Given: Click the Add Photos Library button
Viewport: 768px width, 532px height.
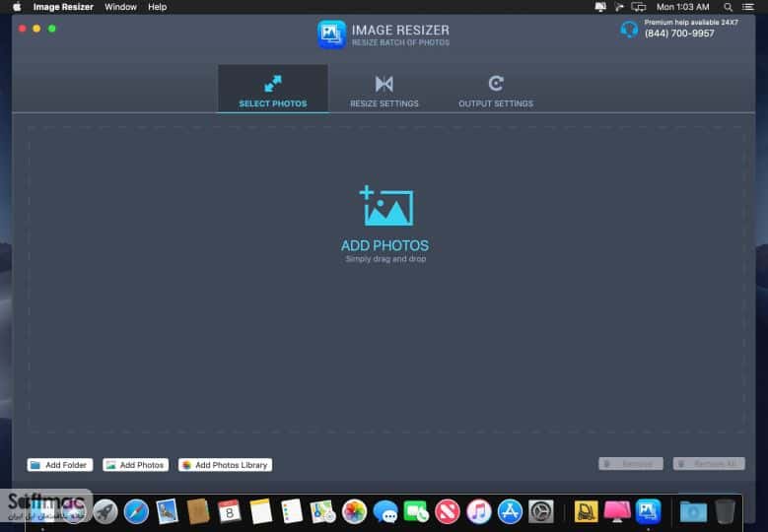Looking at the screenshot, I should [226, 464].
